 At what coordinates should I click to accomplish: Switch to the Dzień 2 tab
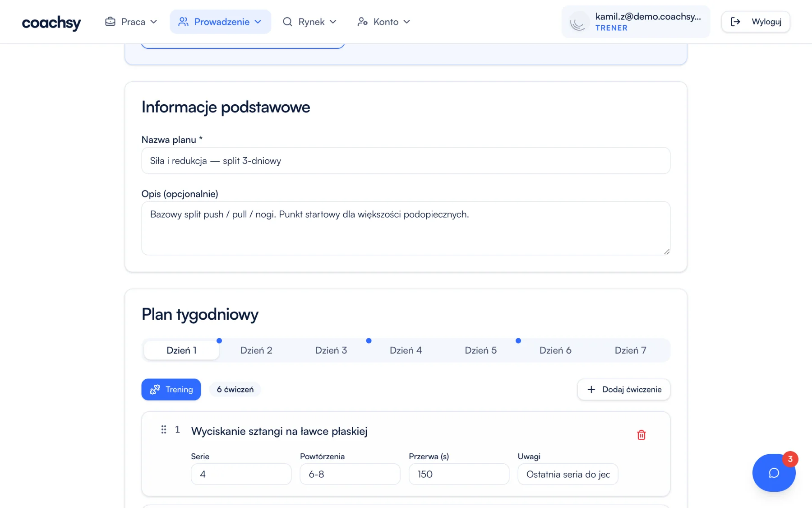point(256,350)
